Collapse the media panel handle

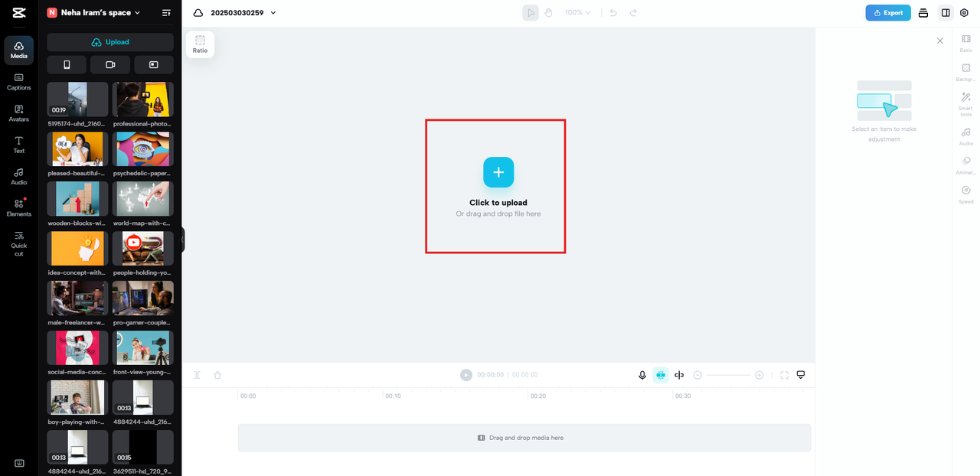pos(183,240)
